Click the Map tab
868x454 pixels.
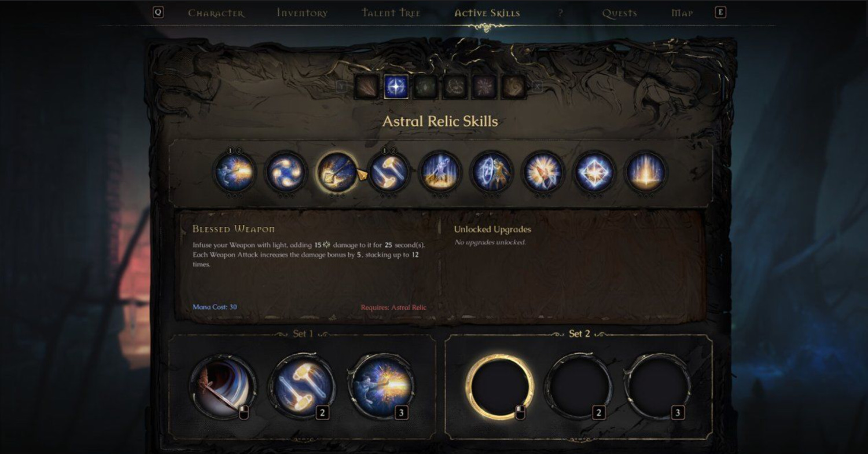click(x=682, y=13)
